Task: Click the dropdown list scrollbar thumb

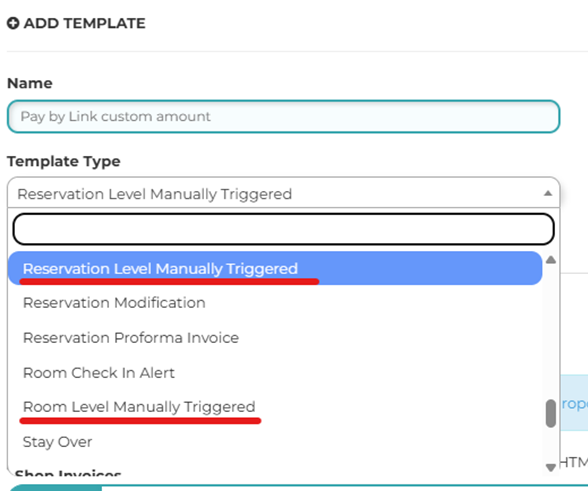Action: [x=550, y=413]
